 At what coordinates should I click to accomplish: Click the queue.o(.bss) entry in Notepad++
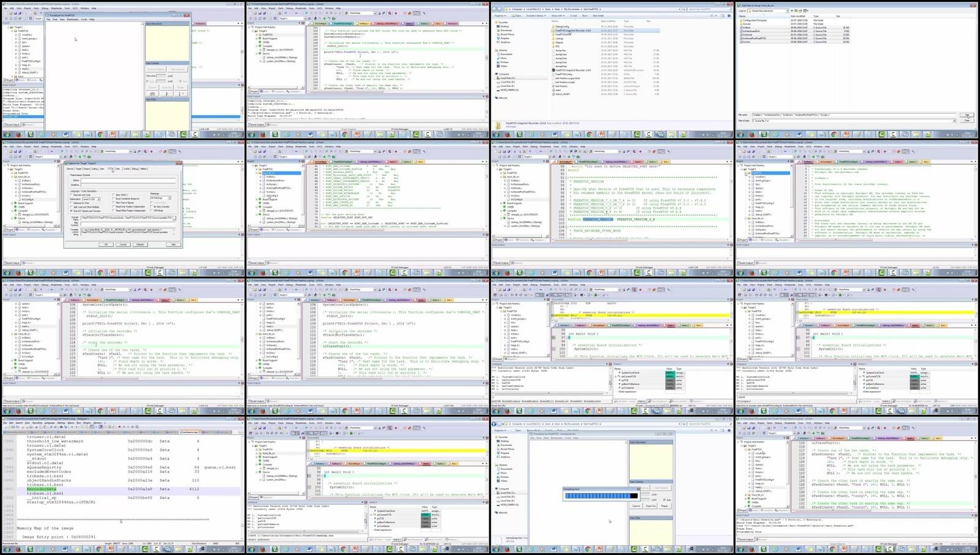click(x=220, y=467)
